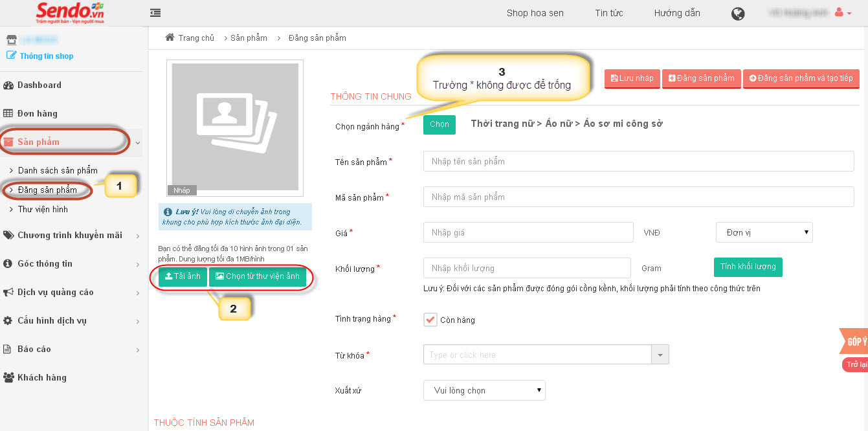The image size is (868, 431).
Task: Click the Thông tin shop link
Action: (46, 56)
